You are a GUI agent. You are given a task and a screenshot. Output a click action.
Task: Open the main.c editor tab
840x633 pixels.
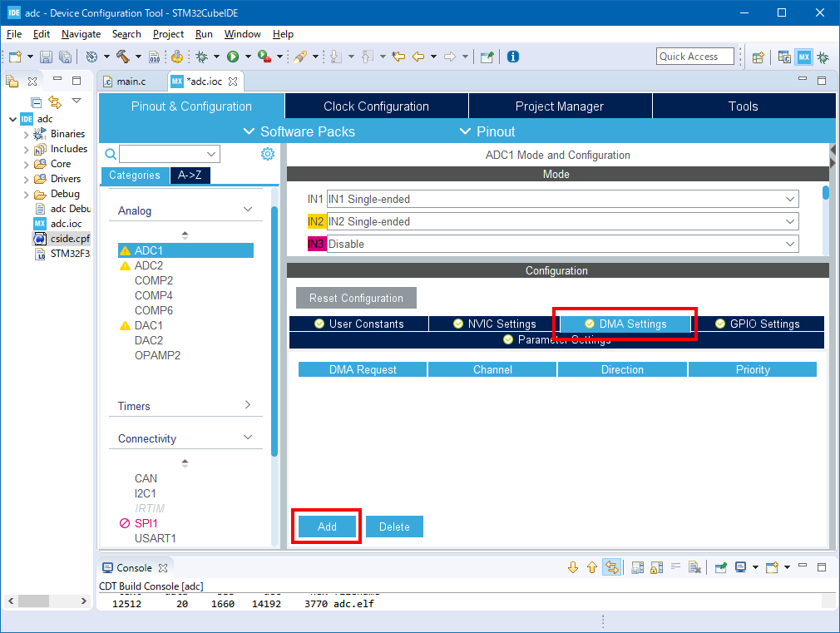[131, 81]
